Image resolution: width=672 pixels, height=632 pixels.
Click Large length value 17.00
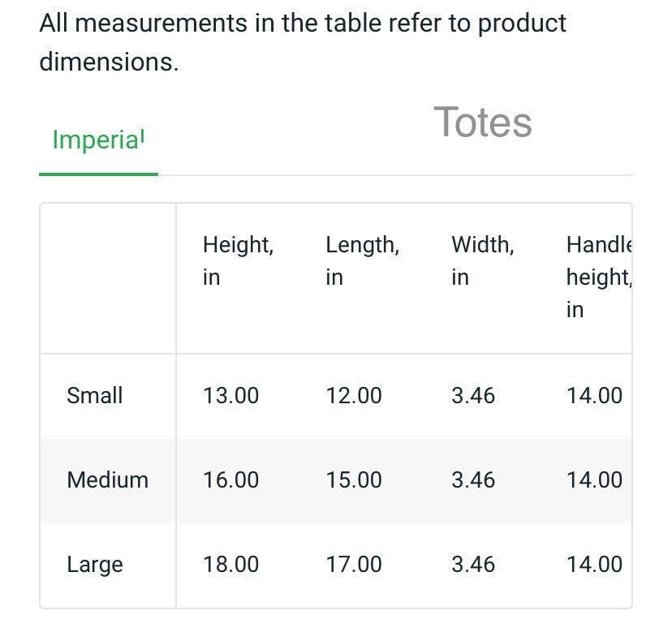(354, 564)
